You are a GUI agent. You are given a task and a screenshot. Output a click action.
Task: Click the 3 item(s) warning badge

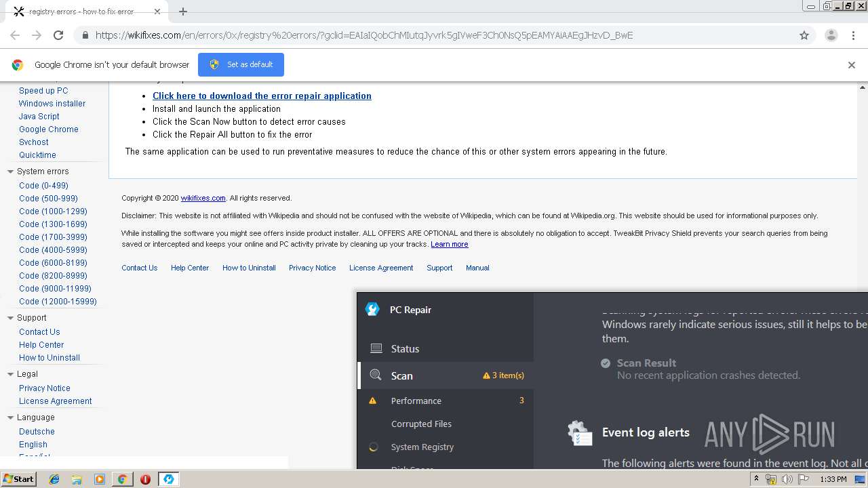point(503,375)
